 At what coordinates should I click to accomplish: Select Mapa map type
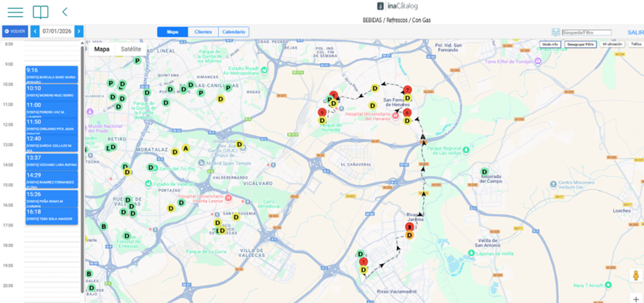tap(102, 49)
